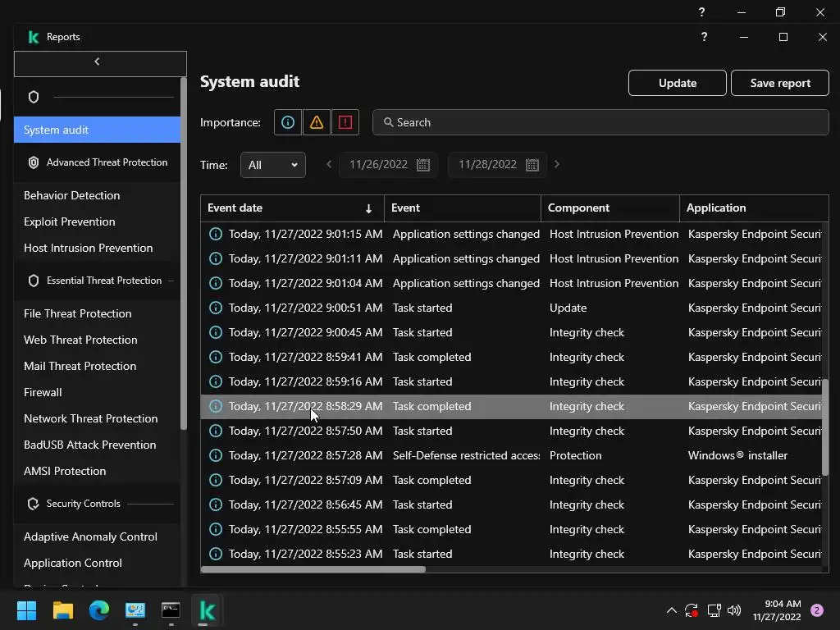Sort by the Application column header
840x630 pixels.
point(754,208)
